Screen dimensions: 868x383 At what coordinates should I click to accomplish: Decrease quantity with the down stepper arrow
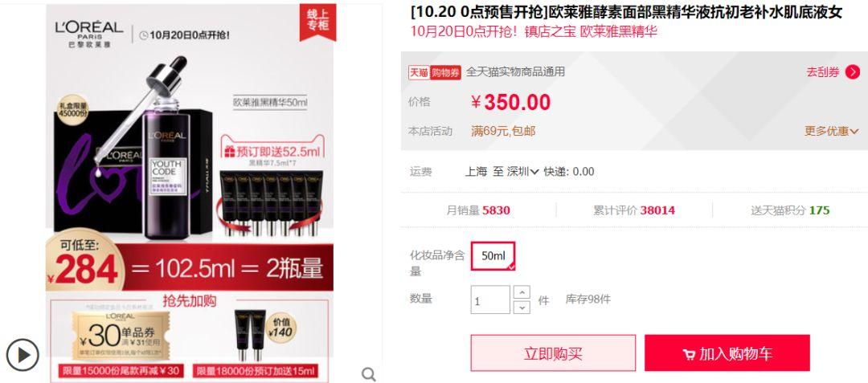coord(522,308)
